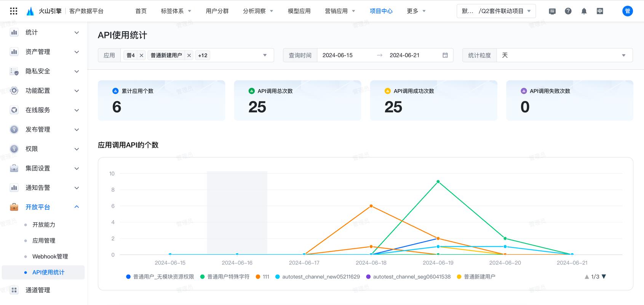This screenshot has width=644, height=305.
Task: Click the 通知告警 sidebar icon
Action: point(14,188)
